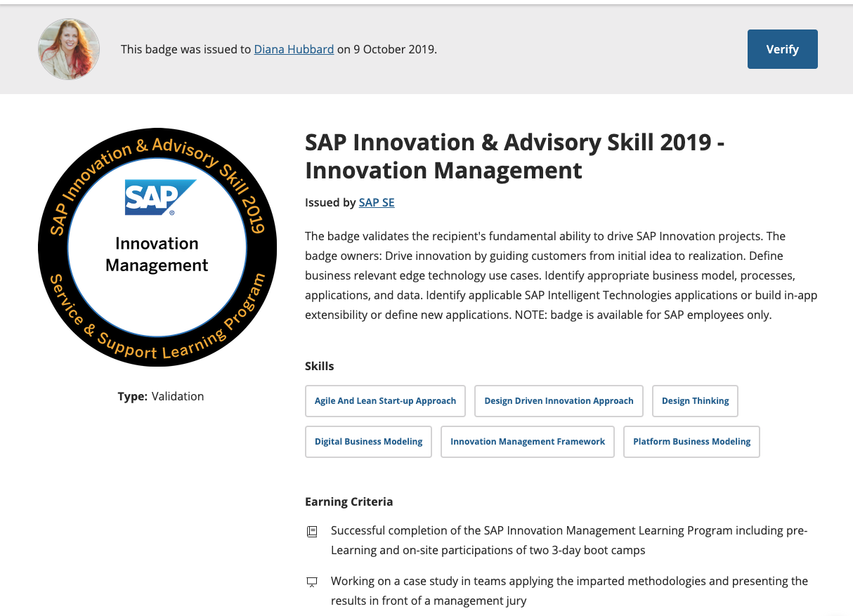Viewport: 853px width, 616px height.
Task: Open the Platform Business Modeling skill tag
Action: tap(691, 442)
